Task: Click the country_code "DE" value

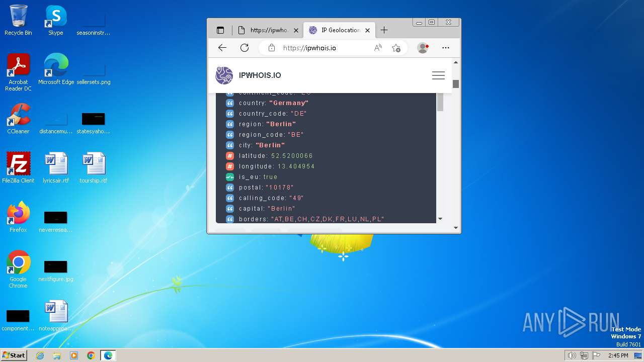Action: [x=298, y=114]
